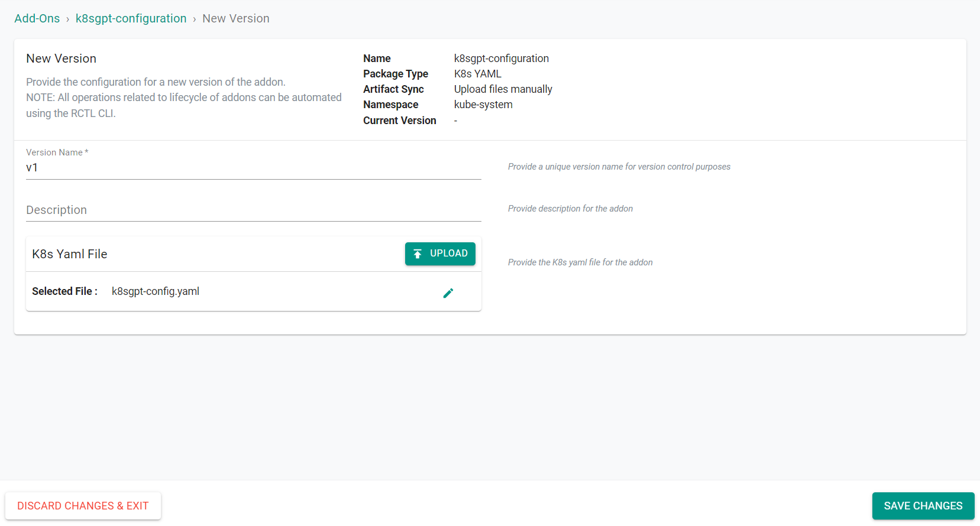
Task: Click the 'Provide description for the addon' hint
Action: (570, 209)
